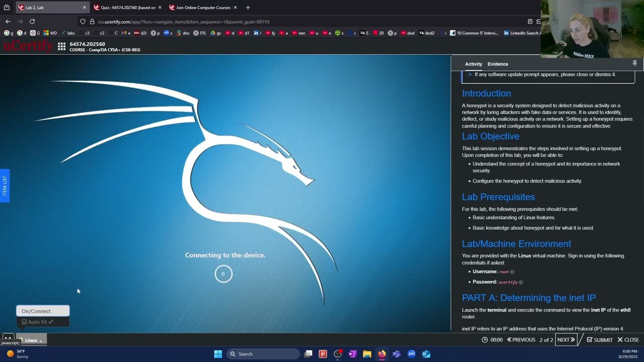Launch PowerPoint from the taskbar

pos(323,354)
